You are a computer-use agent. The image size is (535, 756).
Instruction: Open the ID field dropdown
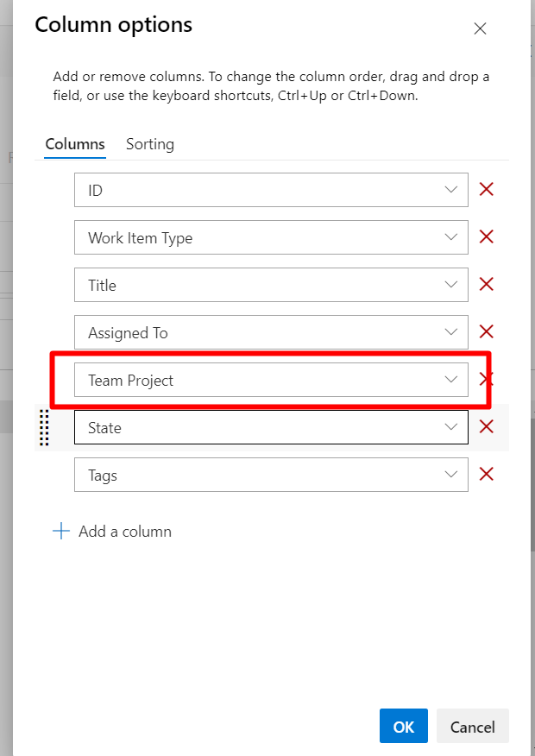tap(450, 189)
